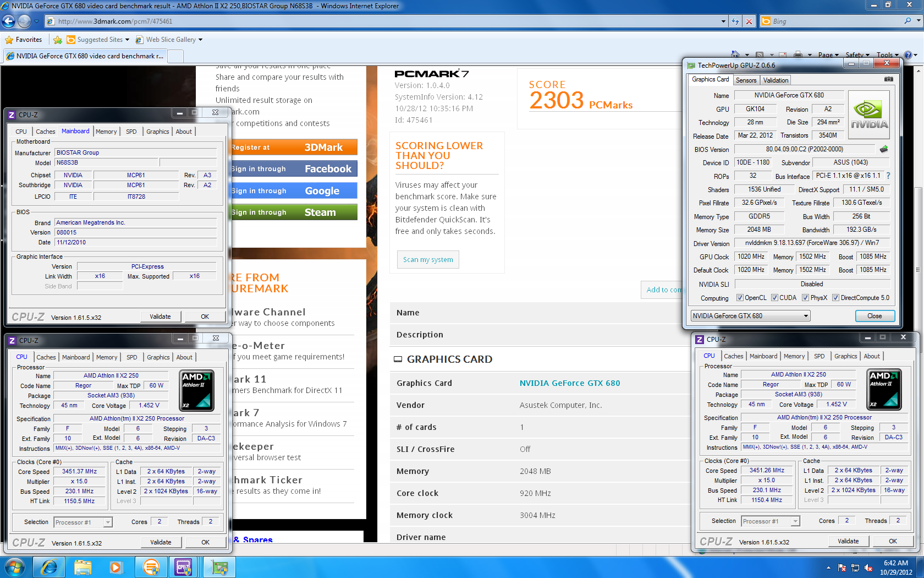Click the muted volume speaker tray icon

coord(868,568)
